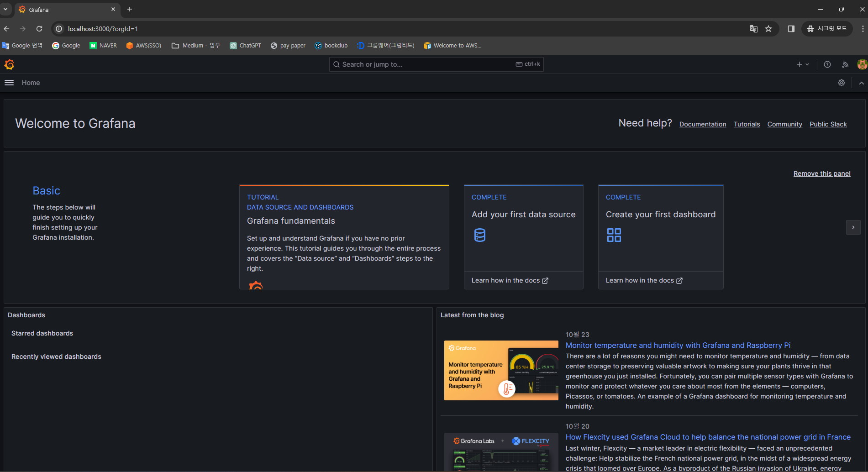Click browser back arrow button
Image resolution: width=868 pixels, height=472 pixels.
(6, 29)
